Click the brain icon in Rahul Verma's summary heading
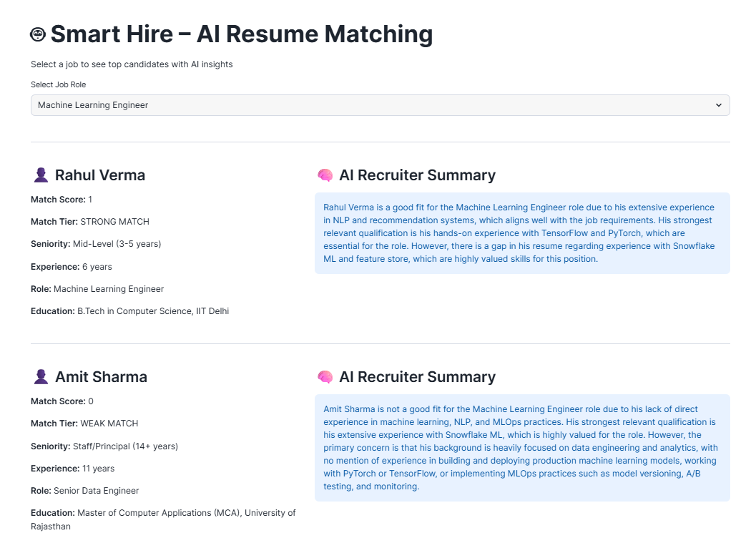This screenshot has height=533, width=756. [325, 175]
